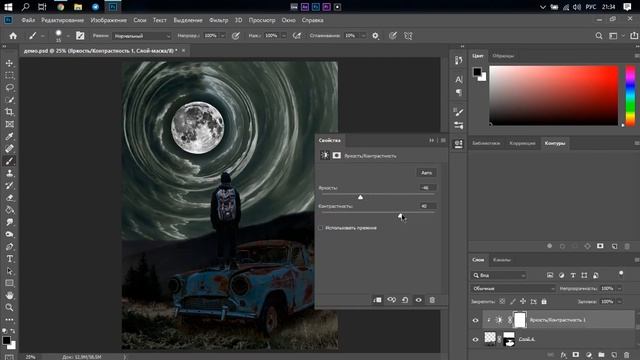Open the brush settings panel icon

click(x=80, y=36)
